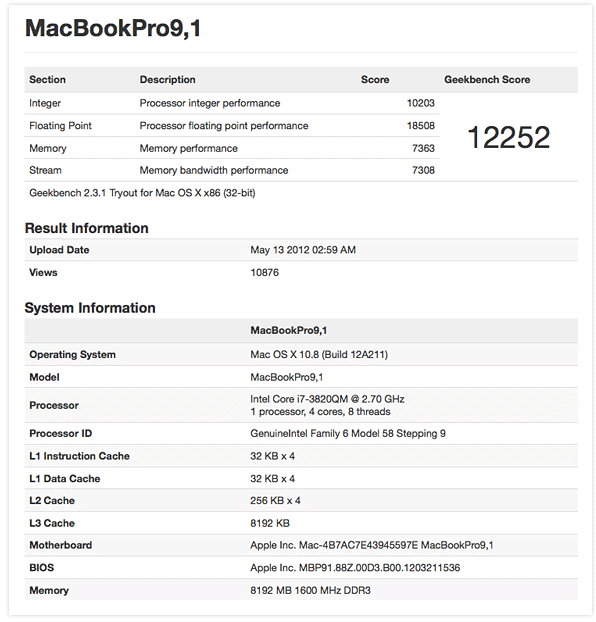Click '1 processor, 4 cores, 8 threads'
Viewport: 596px width, 622px height.
click(x=320, y=412)
